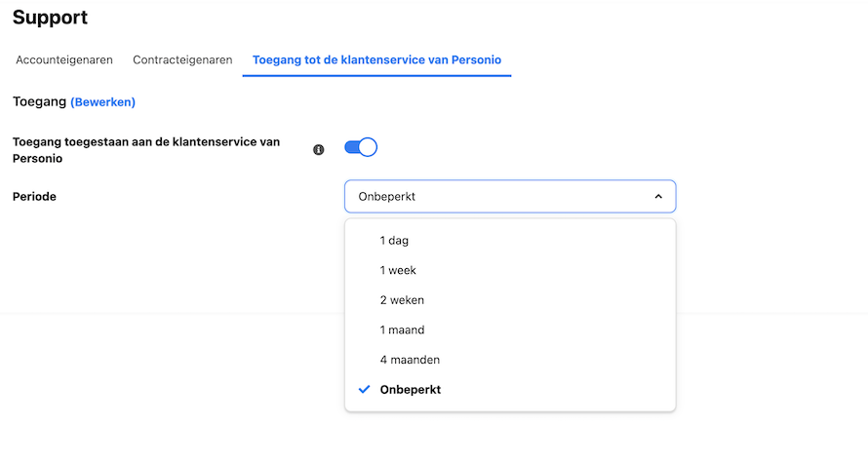
Task: Disable Personio customer service access toggle
Action: [x=361, y=147]
